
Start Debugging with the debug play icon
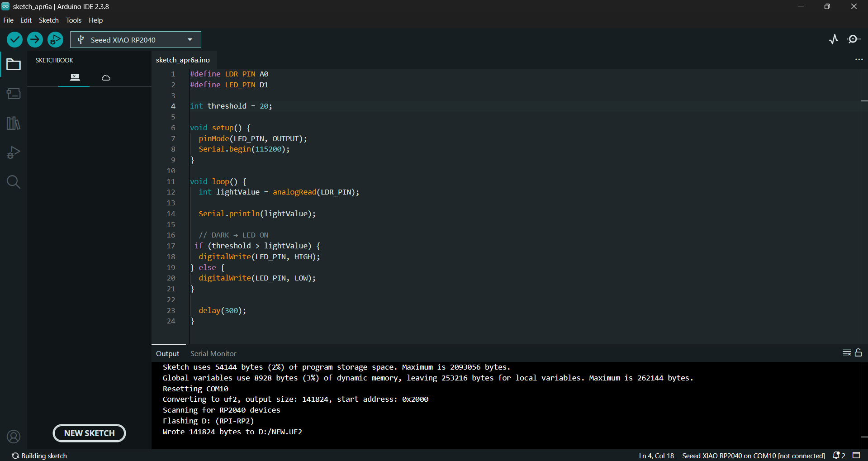[55, 40]
